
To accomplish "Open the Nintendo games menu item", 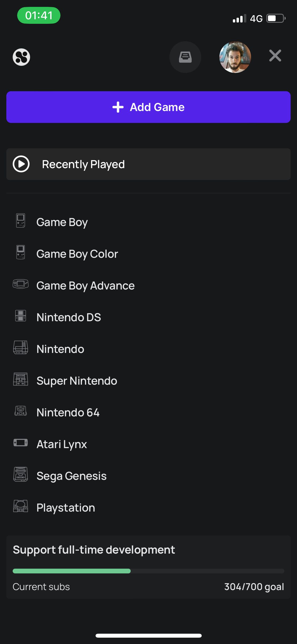I will point(60,349).
